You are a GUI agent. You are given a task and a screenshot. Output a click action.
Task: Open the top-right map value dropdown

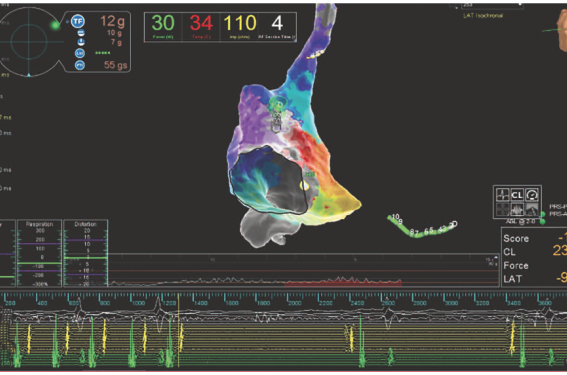[492, 5]
